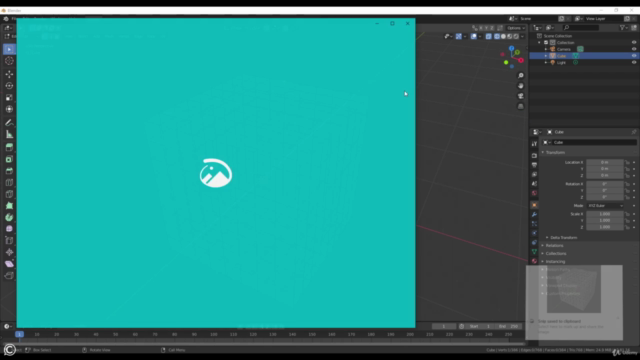Select the Light row in outliner
Screen dimensions: 640x360
[584, 62]
